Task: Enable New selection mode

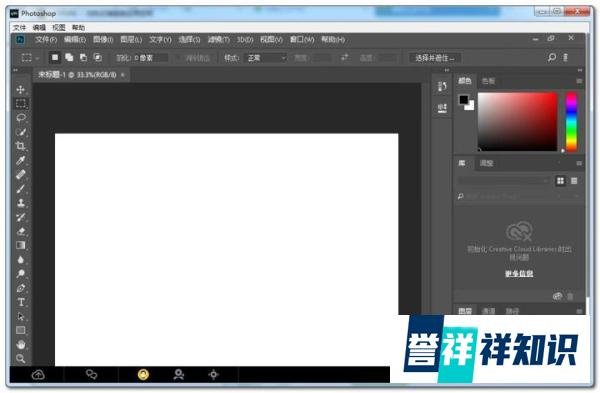Action: pyautogui.click(x=55, y=58)
